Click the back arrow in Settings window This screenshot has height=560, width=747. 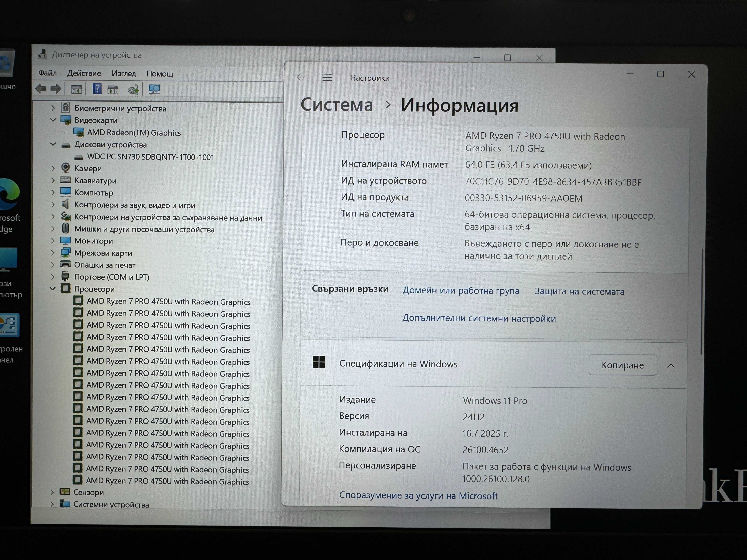(301, 77)
